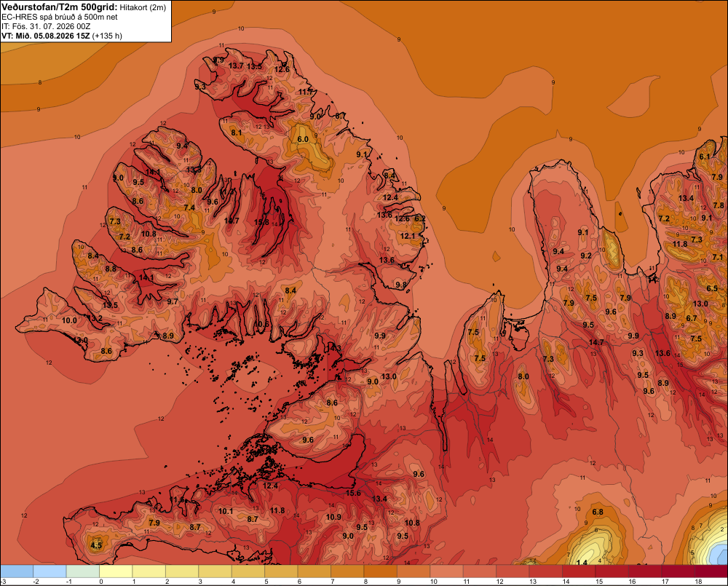This screenshot has height=586, width=728.
Task: Click the '6.8' temperature value
Action: 598,512
